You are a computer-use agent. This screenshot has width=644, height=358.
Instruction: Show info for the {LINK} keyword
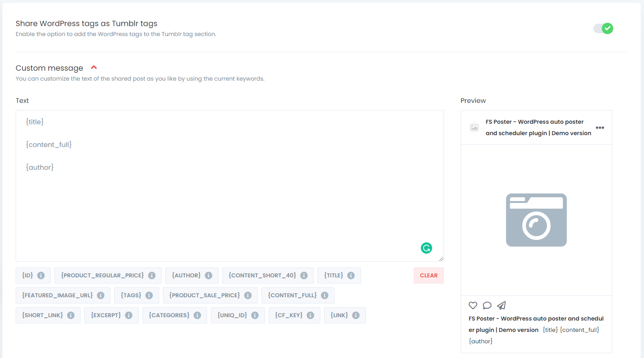[356, 315]
